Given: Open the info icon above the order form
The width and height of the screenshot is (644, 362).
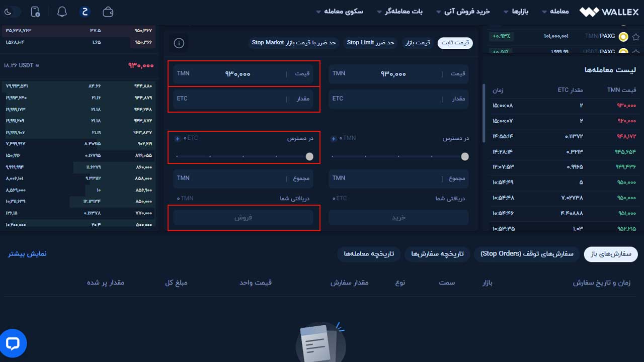Looking at the screenshot, I should point(179,43).
